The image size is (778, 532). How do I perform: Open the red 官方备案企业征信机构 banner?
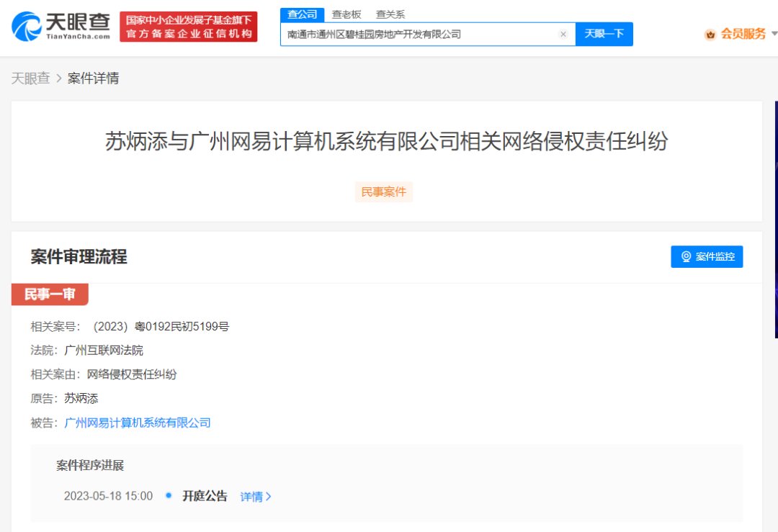click(x=189, y=27)
